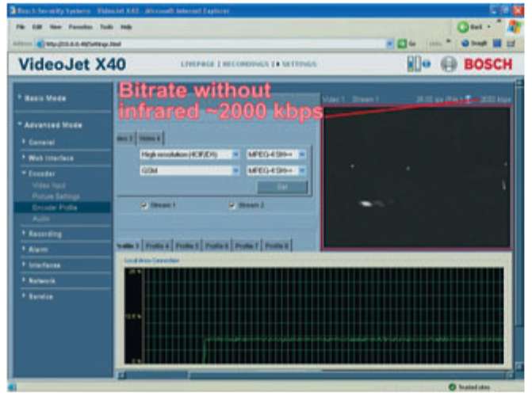
Task: Expand the Alarm sidebar section
Action: click(38, 250)
